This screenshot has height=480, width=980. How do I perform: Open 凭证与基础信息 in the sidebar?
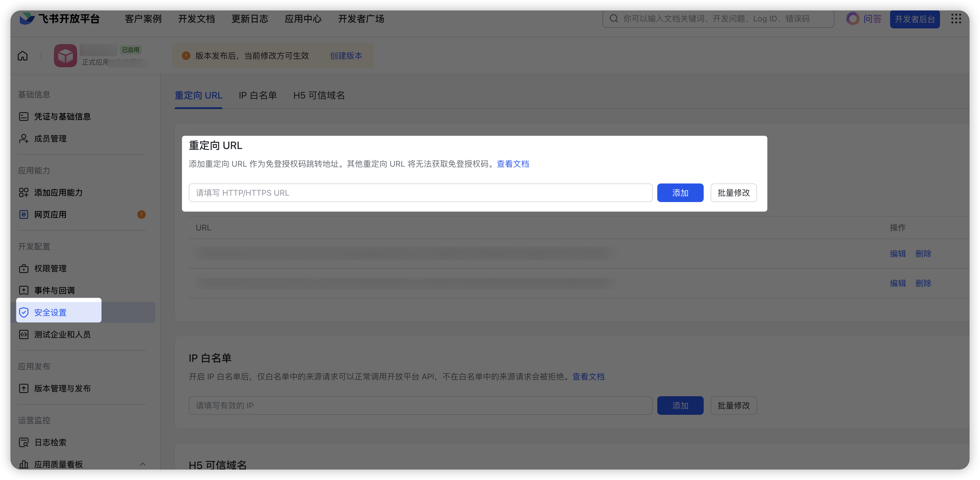(x=62, y=117)
